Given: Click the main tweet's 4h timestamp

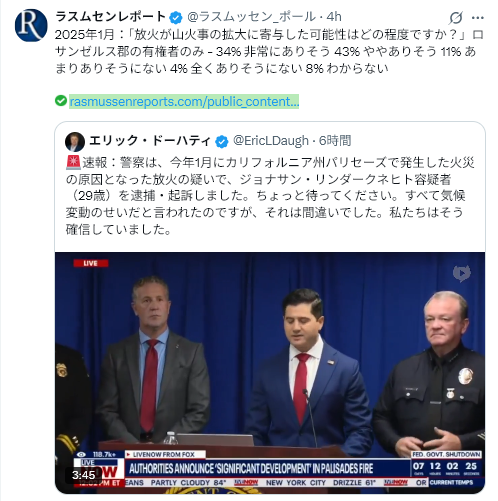Looking at the screenshot, I should [x=334, y=16].
